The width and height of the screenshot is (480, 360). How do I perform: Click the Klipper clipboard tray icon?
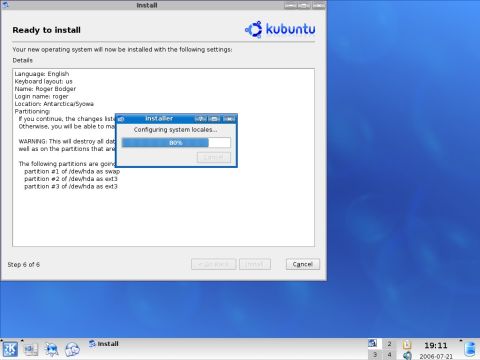[407, 345]
